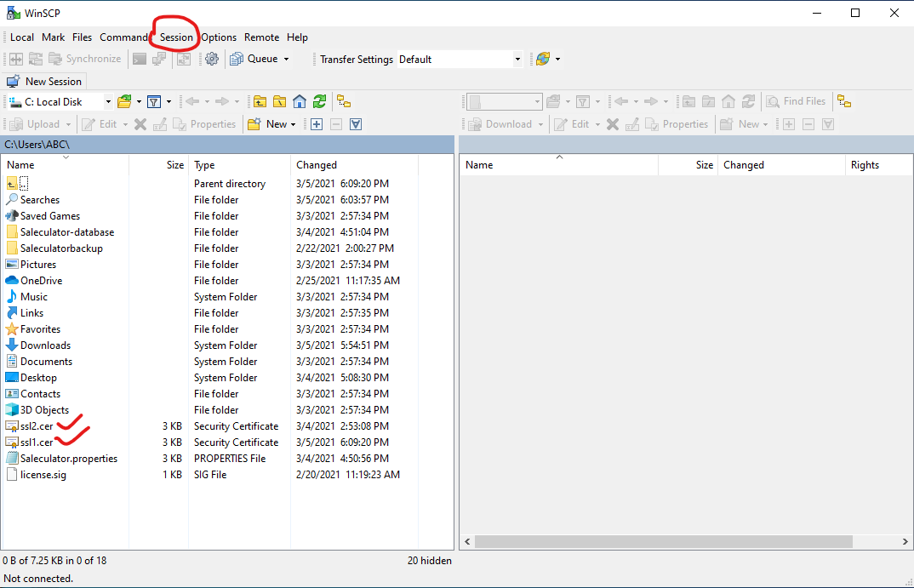Select the ssl2.cer file
This screenshot has height=588, width=914.
pyautogui.click(x=37, y=426)
